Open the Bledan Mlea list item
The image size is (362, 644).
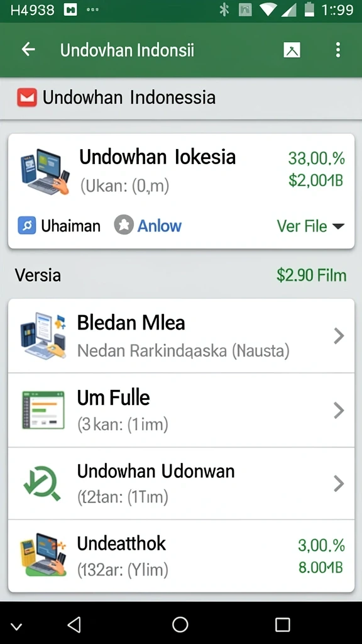(x=181, y=336)
